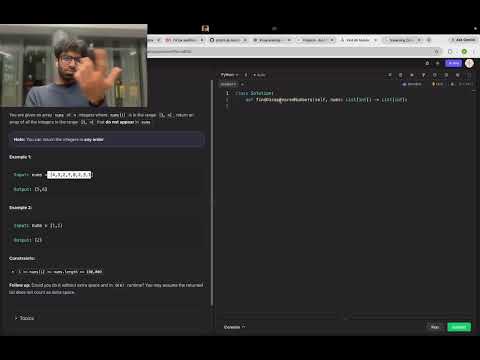Click the highlighted input array [4,3,2,7,8,2,3,1]

tap(69, 175)
